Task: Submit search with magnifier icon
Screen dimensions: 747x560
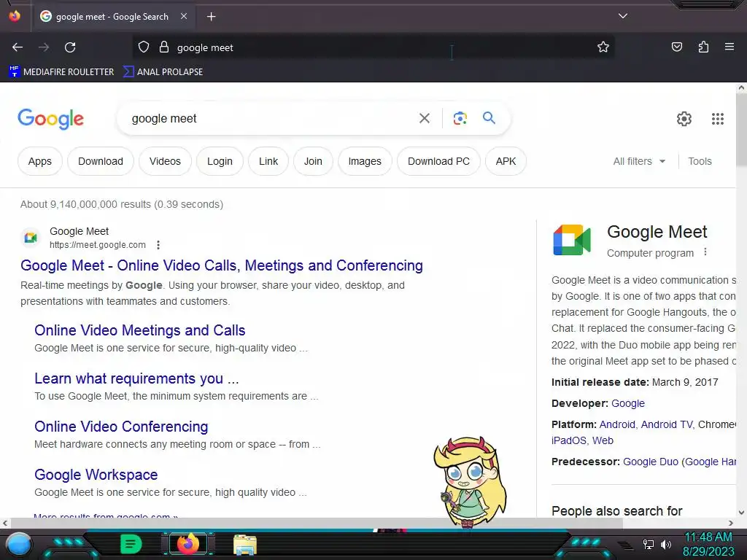Action: 489,117
